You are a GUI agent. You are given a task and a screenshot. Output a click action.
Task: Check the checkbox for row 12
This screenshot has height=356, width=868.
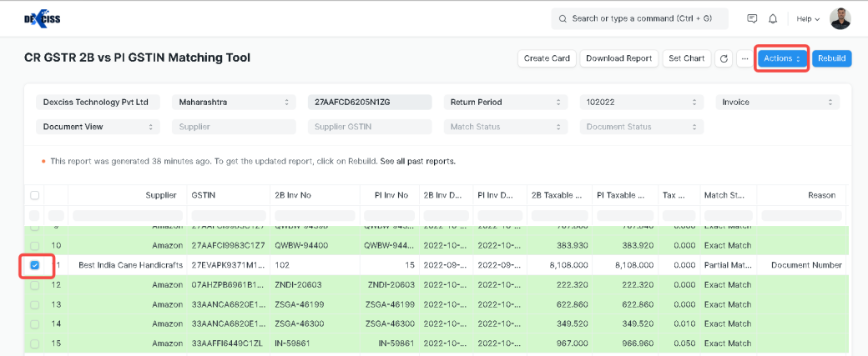point(35,285)
